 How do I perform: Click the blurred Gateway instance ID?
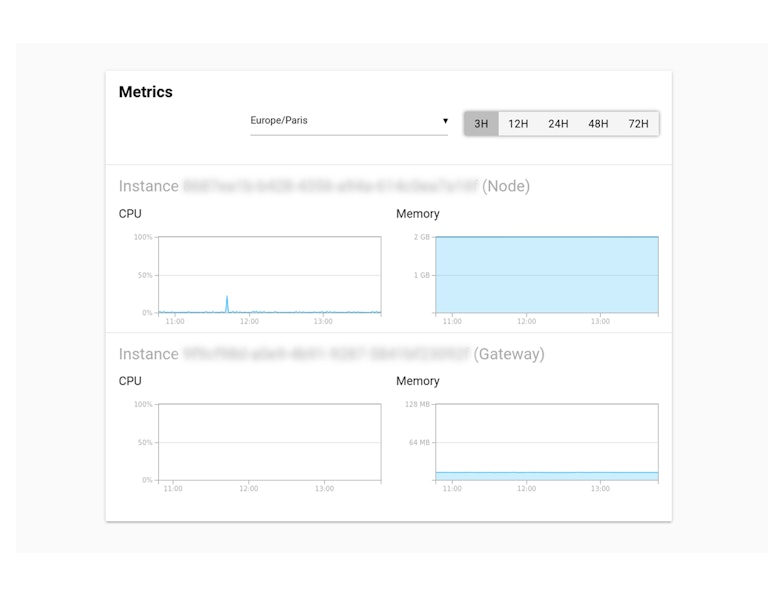coord(326,354)
